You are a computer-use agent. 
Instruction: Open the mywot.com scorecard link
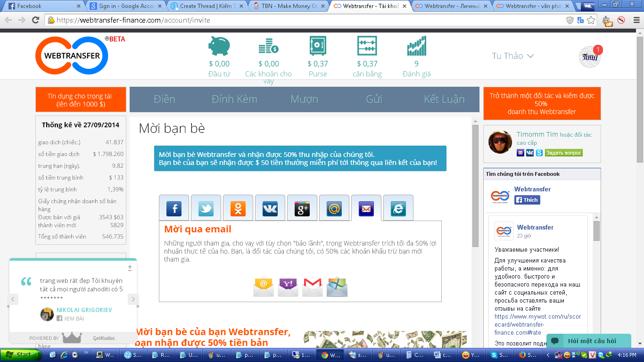tap(537, 325)
